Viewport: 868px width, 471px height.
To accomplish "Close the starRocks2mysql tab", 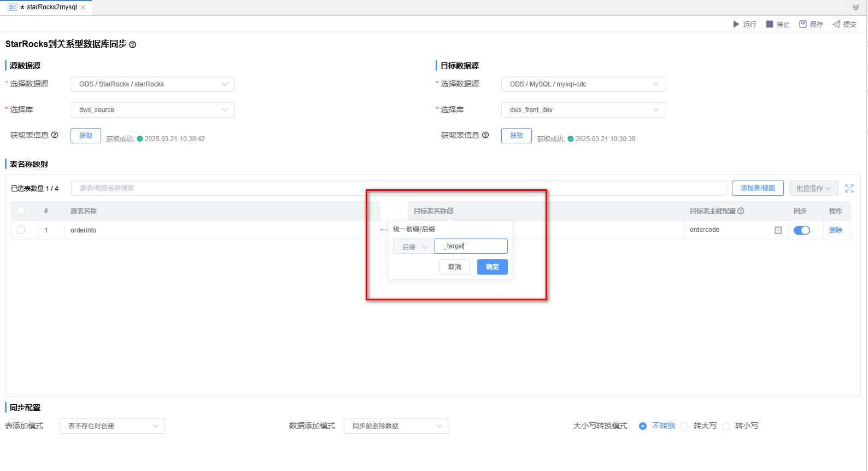I will point(83,7).
